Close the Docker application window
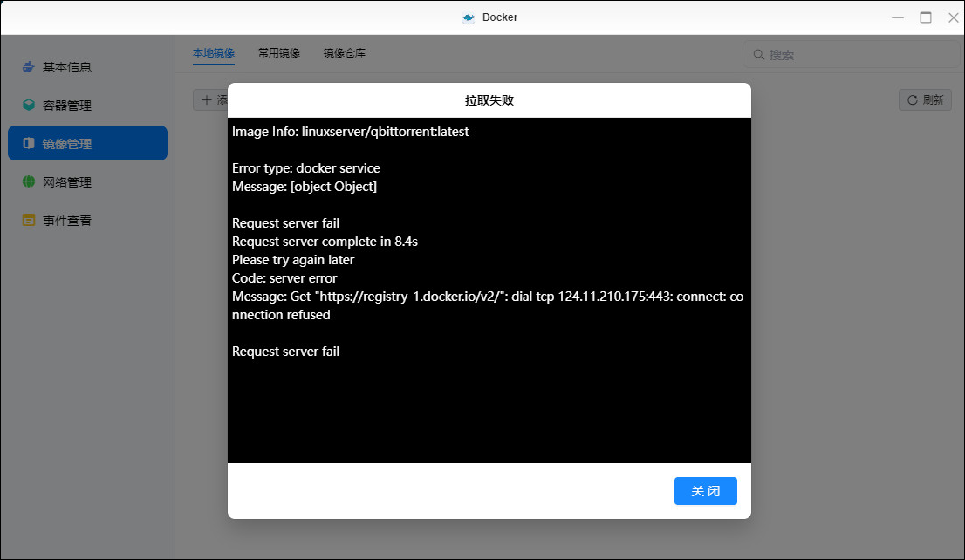This screenshot has width=965, height=560. 953,17
